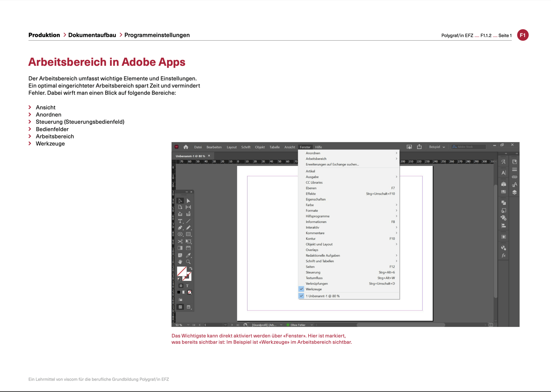The image size is (551, 392).
Task: Go to the next page arrow button
Action: point(232,325)
